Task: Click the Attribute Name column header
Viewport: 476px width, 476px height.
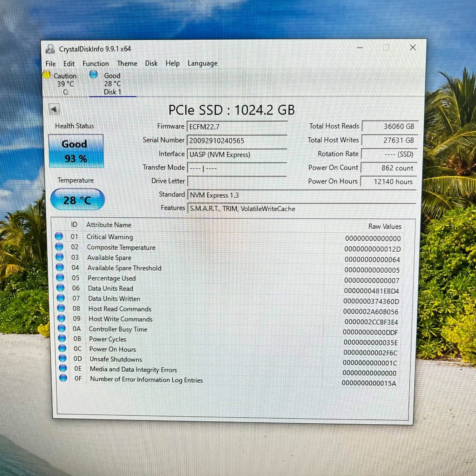Action: coord(109,225)
